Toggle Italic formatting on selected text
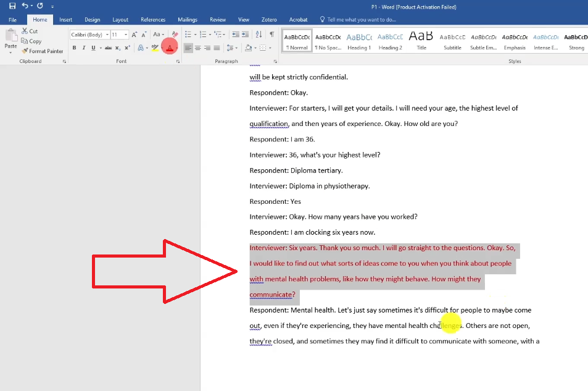Image resolution: width=588 pixels, height=391 pixels. point(83,48)
